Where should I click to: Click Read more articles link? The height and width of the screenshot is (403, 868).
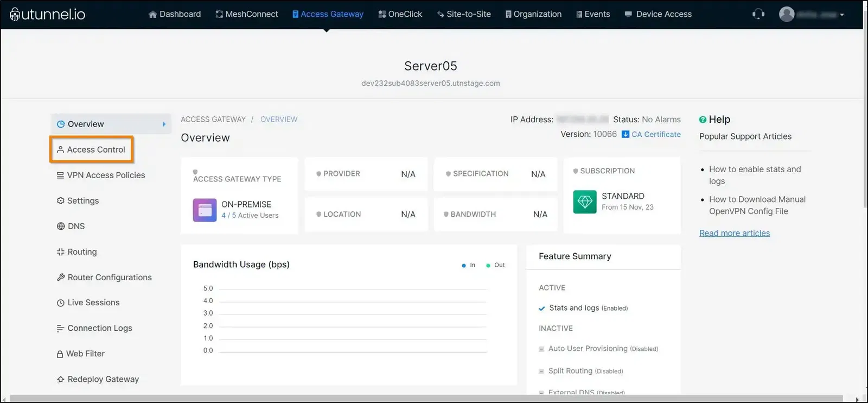tap(735, 233)
